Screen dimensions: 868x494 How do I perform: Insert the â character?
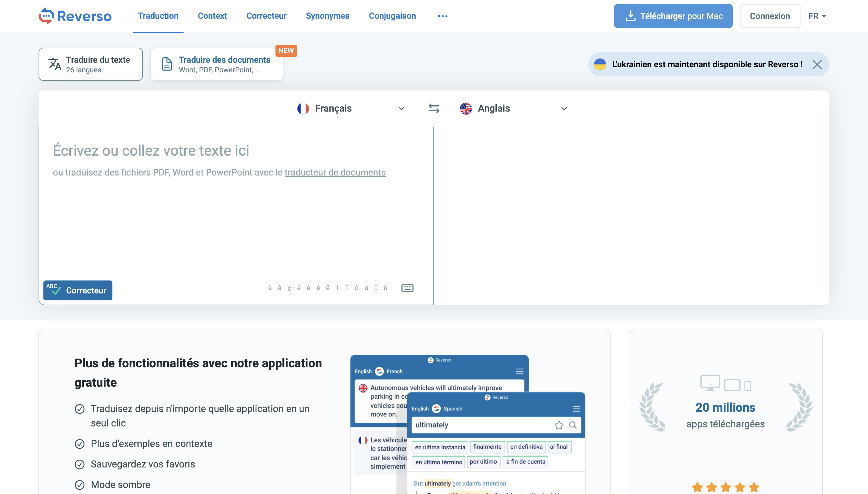coord(279,288)
